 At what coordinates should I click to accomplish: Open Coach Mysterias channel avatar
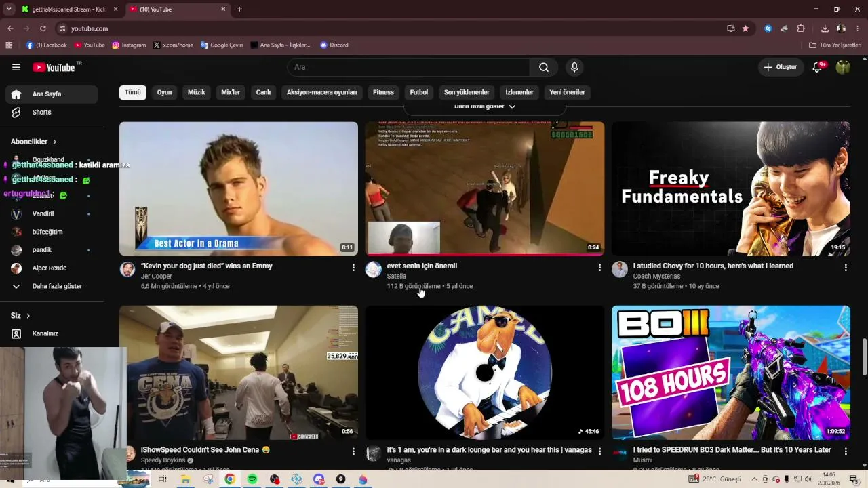(x=620, y=270)
